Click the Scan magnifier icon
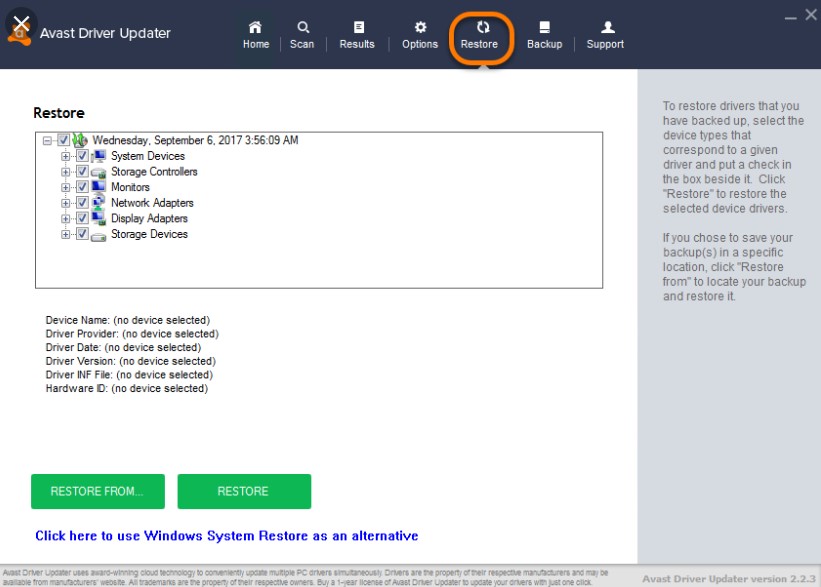This screenshot has width=821, height=587. pyautogui.click(x=303, y=27)
